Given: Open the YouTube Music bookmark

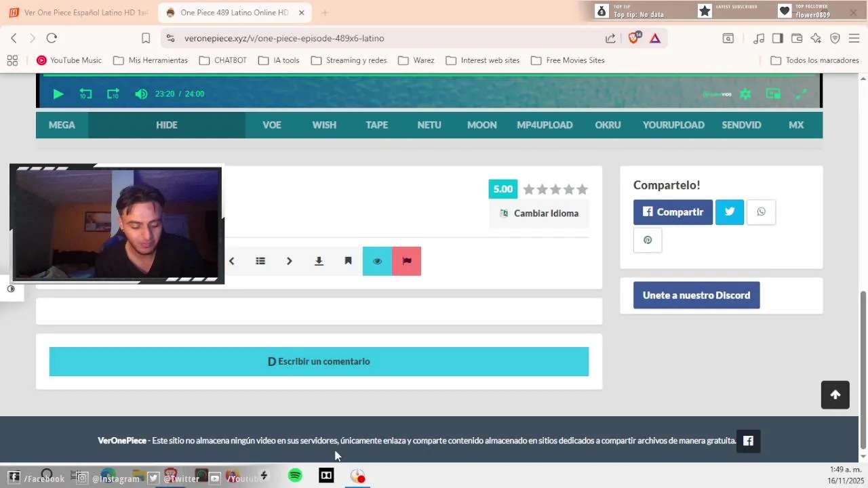Looking at the screenshot, I should [x=69, y=60].
